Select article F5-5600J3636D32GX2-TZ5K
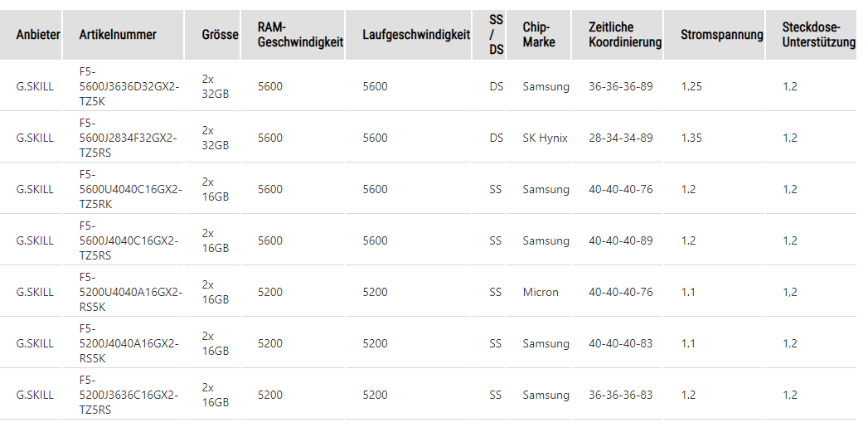 (x=129, y=86)
